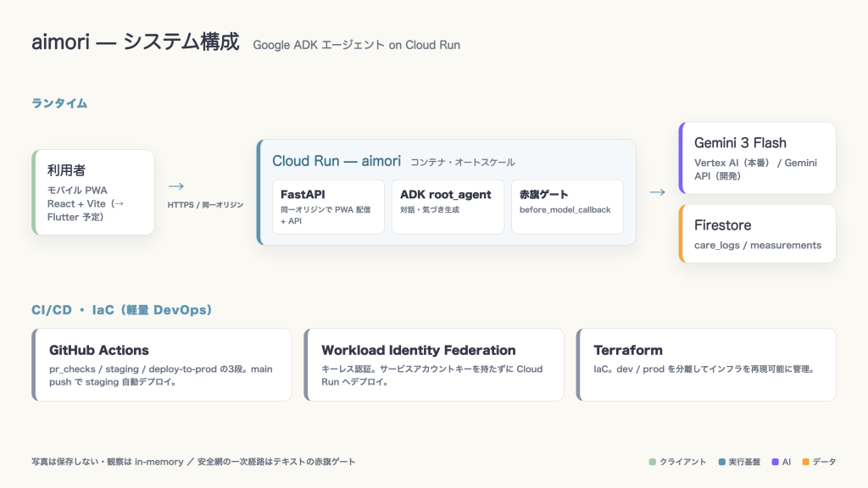868x488 pixels.
Task: Click the footer note about 写真は保存しない
Action: tap(193, 462)
